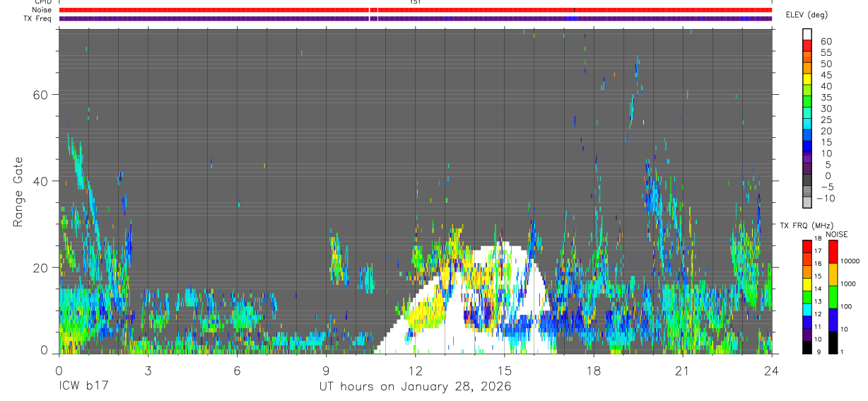Click the x-axis tick label '18'
Viewport: 868px width, 401px height.
click(593, 371)
